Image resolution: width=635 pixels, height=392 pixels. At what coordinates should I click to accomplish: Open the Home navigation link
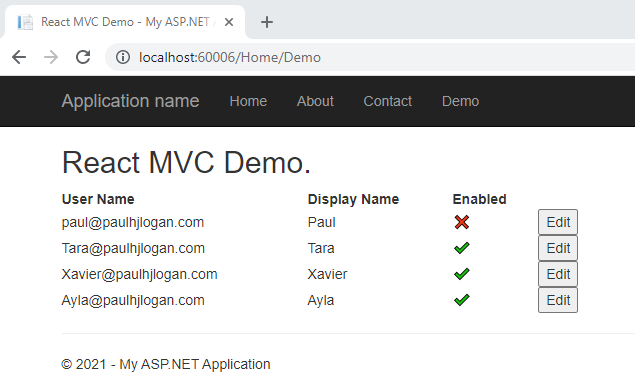tap(248, 101)
